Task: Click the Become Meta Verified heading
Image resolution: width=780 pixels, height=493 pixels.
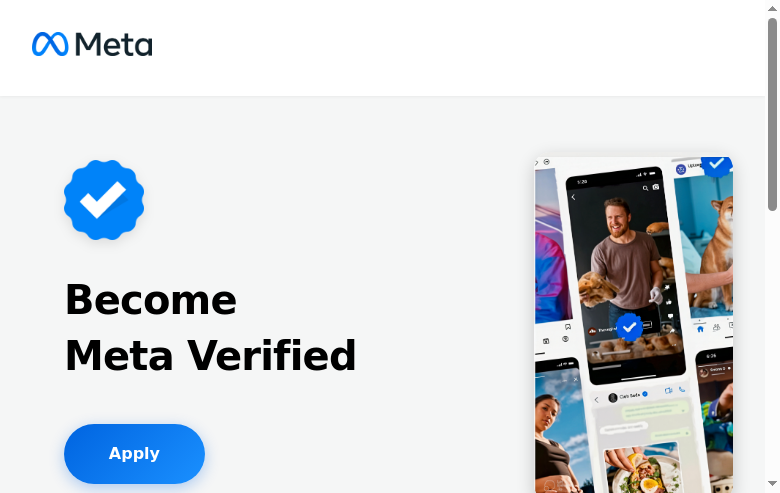Action: coord(210,327)
